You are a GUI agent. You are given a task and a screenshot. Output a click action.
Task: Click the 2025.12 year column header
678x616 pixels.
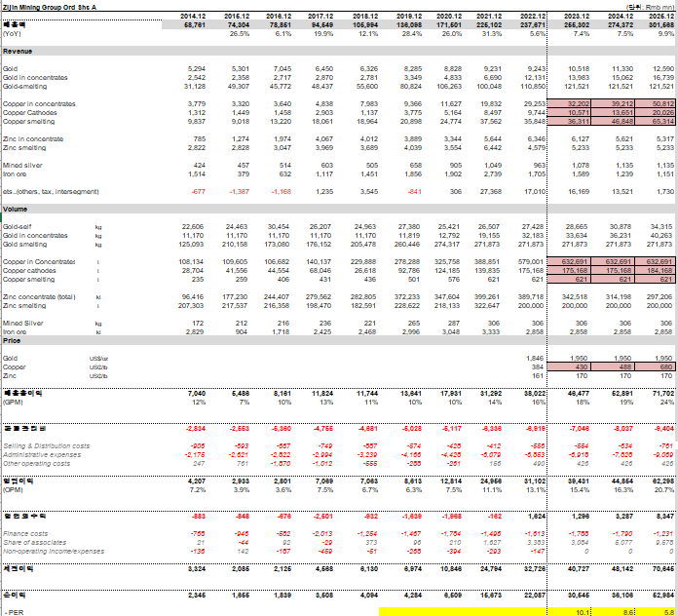pyautogui.click(x=661, y=16)
